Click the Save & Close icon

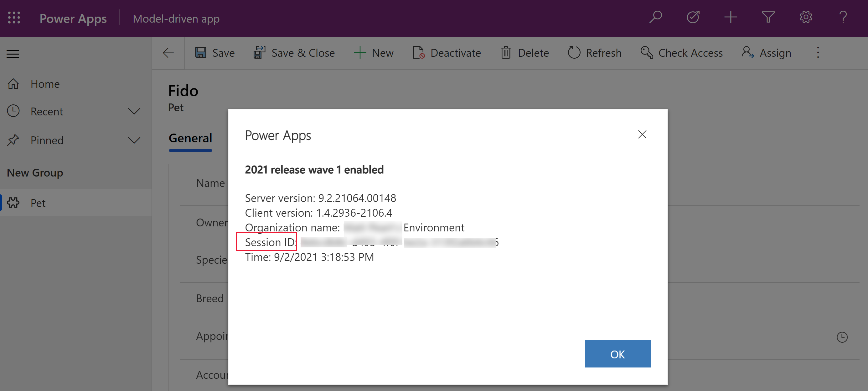[x=259, y=53]
